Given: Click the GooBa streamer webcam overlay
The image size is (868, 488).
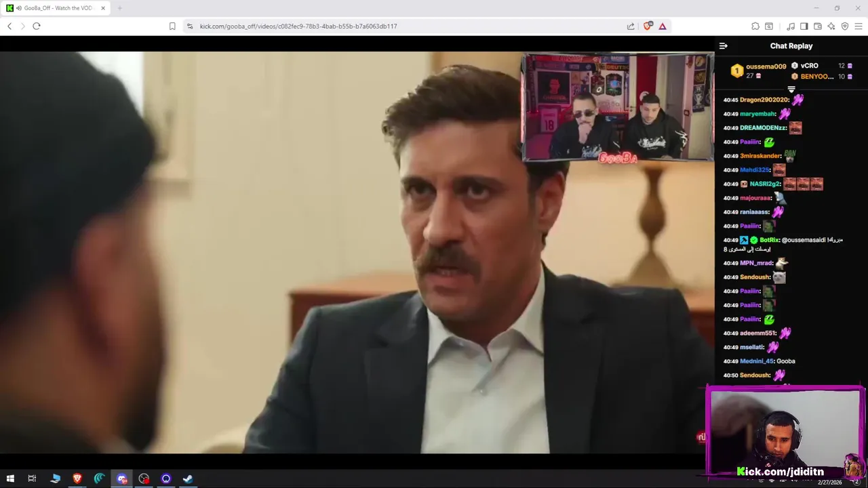Looking at the screenshot, I should pyautogui.click(x=616, y=108).
